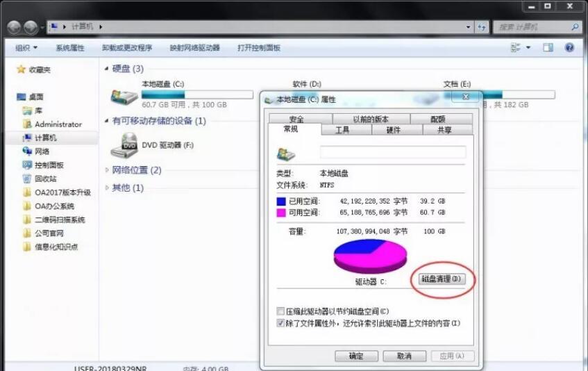Expand the 网络位置 (2) group

point(107,170)
